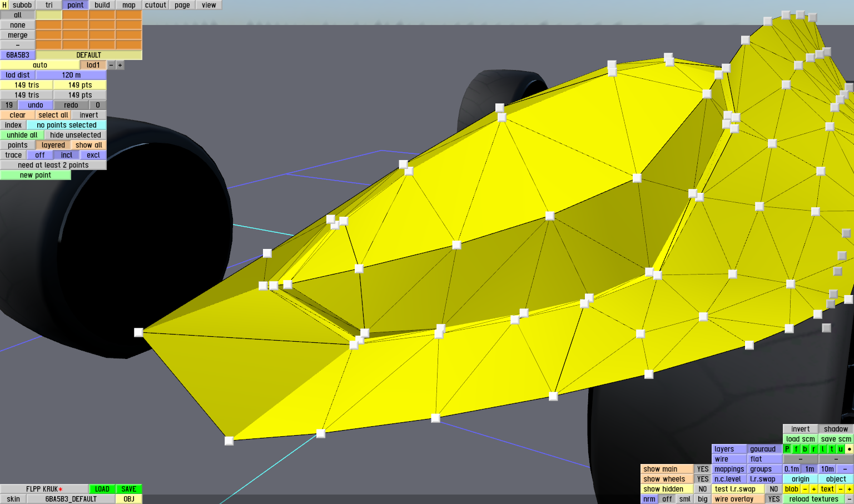Select the b back view button
The width and height of the screenshot is (854, 504).
(805, 449)
